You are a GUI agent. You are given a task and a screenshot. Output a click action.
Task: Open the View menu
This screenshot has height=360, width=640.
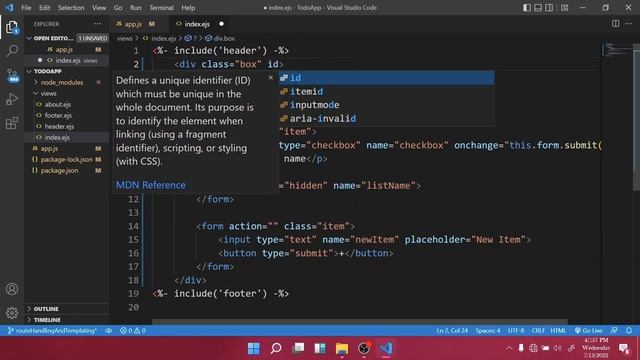(99, 8)
